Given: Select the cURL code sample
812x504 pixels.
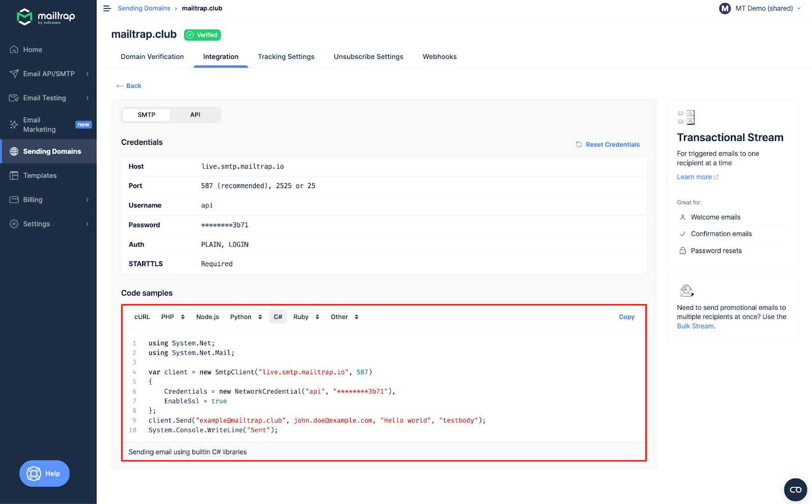Looking at the screenshot, I should pos(142,317).
